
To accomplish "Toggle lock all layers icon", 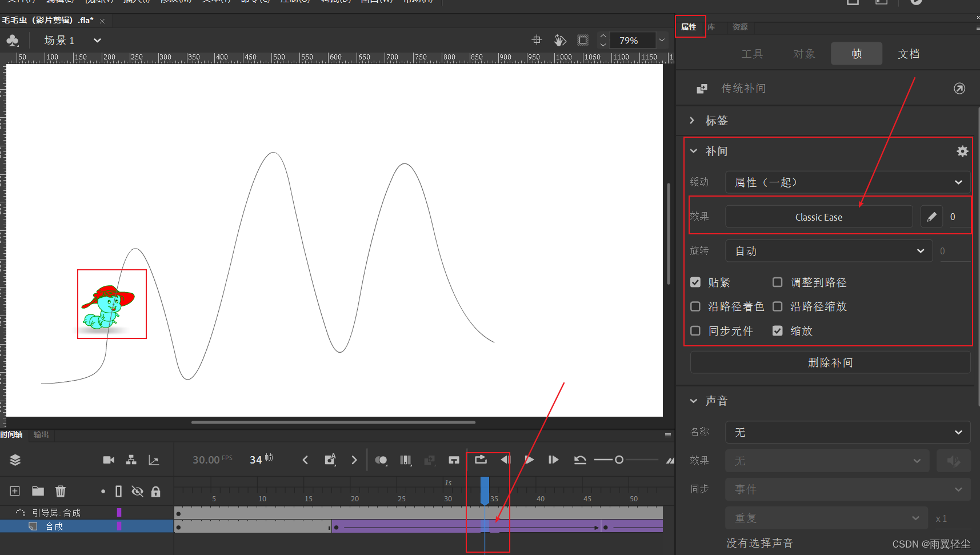I will tap(155, 491).
